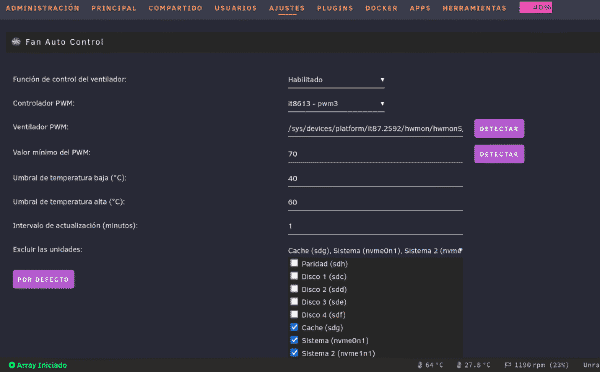
Task: Check the Disco 2 (sdd) checkbox
Action: (x=294, y=289)
